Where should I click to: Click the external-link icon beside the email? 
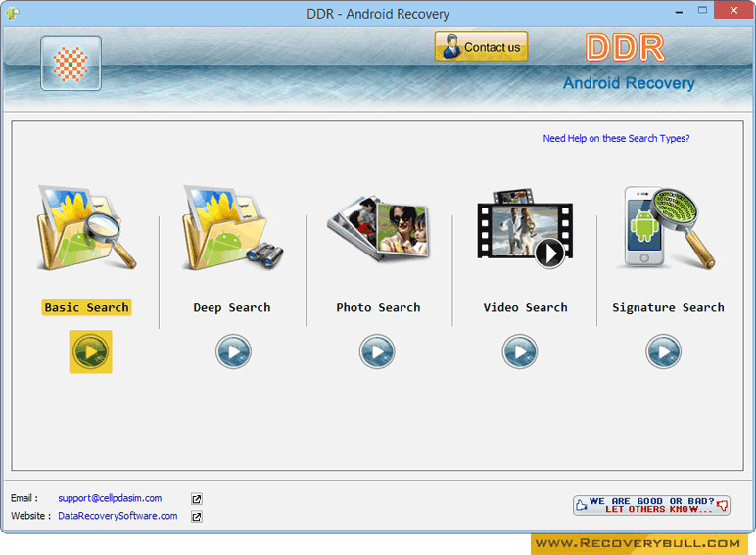pyautogui.click(x=197, y=498)
